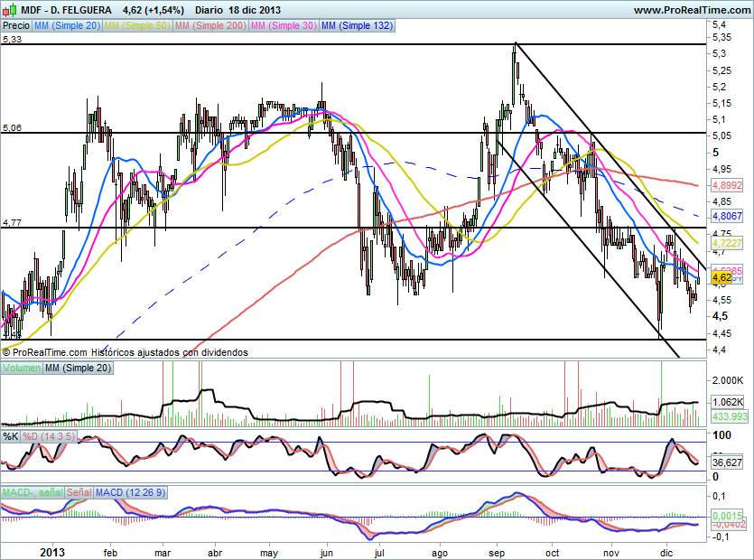Click the 5,4 price axis label
This screenshot has width=754, height=560.
pos(720,25)
